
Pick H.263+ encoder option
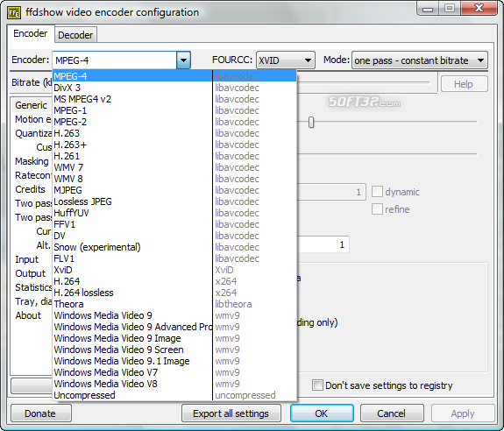[174, 145]
